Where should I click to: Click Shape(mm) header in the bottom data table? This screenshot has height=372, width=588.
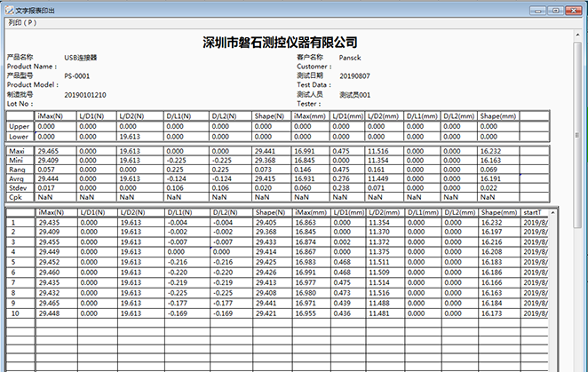498,213
